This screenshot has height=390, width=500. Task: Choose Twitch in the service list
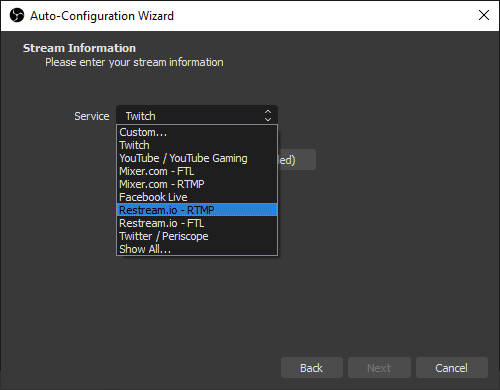[197, 145]
